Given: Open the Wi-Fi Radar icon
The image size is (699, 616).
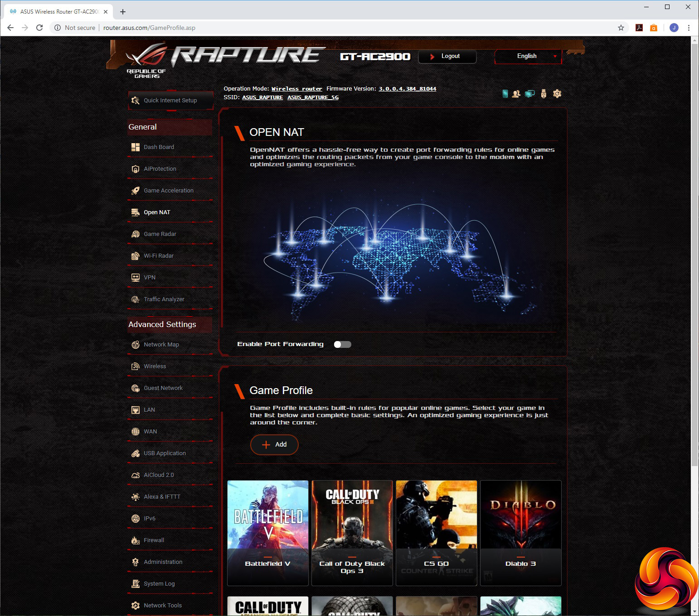Looking at the screenshot, I should 135,256.
